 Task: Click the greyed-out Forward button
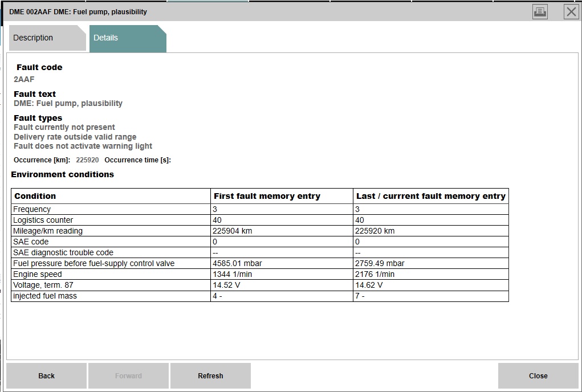click(128, 376)
